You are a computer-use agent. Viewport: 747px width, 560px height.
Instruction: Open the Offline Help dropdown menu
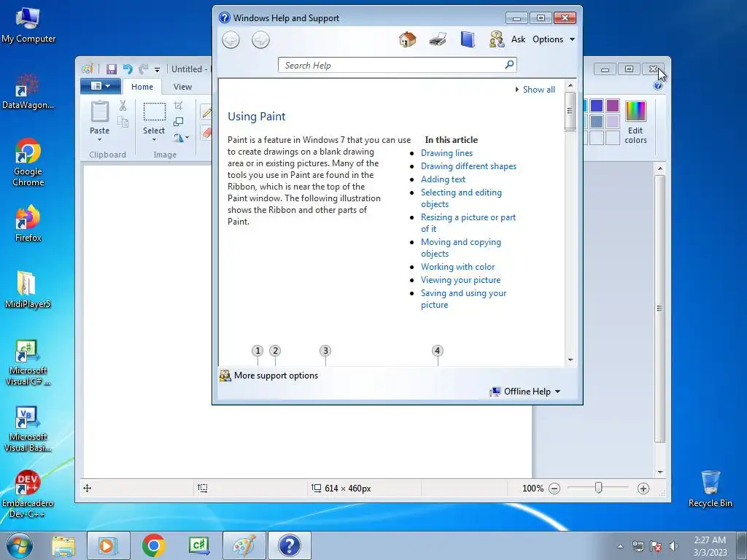click(x=525, y=392)
